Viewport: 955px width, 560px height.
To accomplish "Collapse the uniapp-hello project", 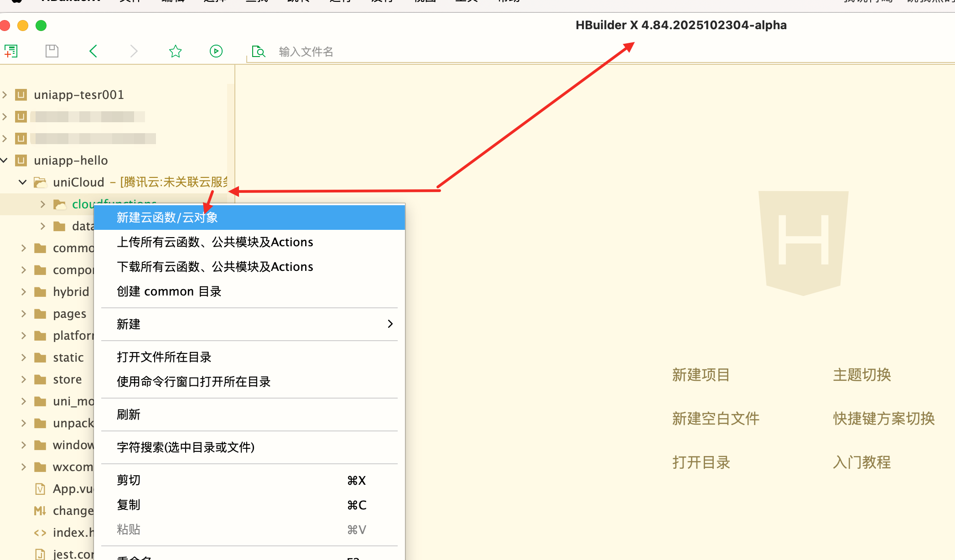I will (5, 161).
